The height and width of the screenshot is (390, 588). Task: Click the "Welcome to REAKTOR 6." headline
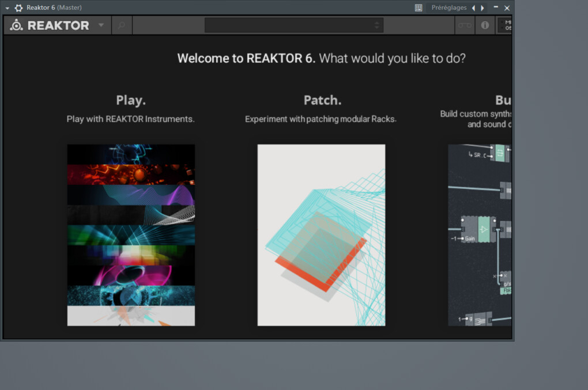pos(246,58)
